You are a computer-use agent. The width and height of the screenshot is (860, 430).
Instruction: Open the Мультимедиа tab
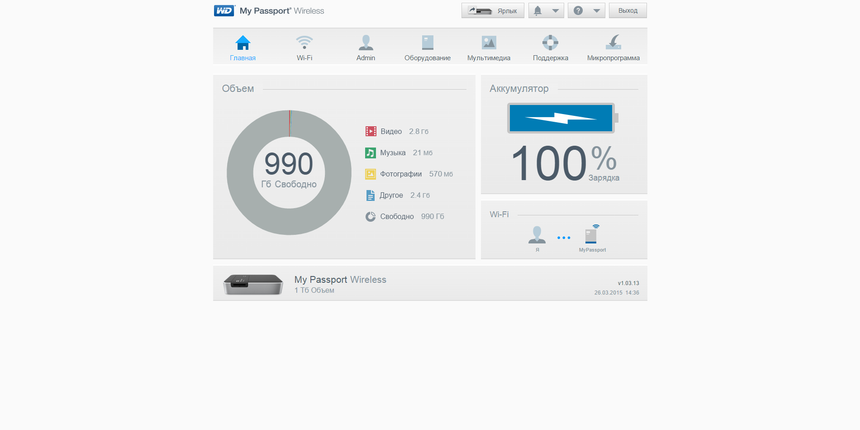click(x=489, y=48)
